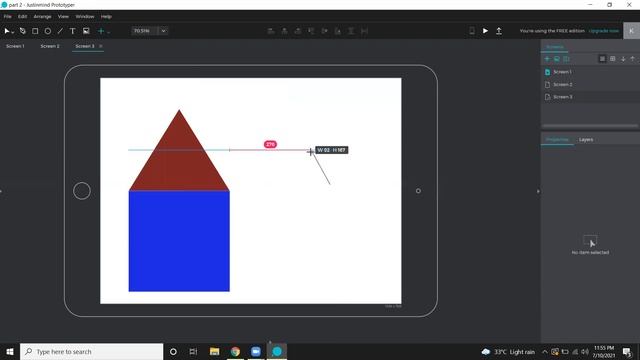640x360 pixels.
Task: Click the green plus add-widget button
Action: tap(101, 31)
